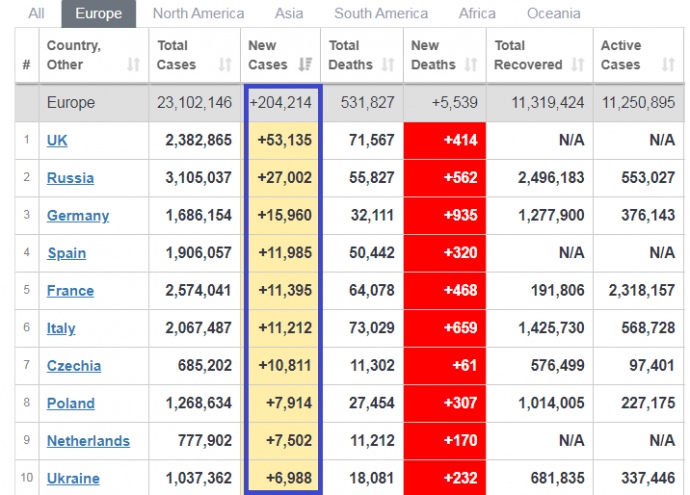
Task: Sort table by Total Deaths icon
Action: click(x=388, y=65)
